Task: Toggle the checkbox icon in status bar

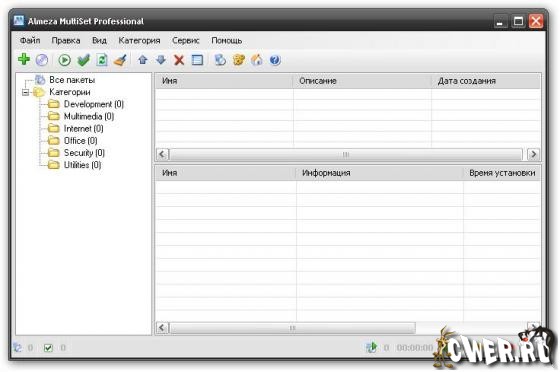Action: click(48, 348)
